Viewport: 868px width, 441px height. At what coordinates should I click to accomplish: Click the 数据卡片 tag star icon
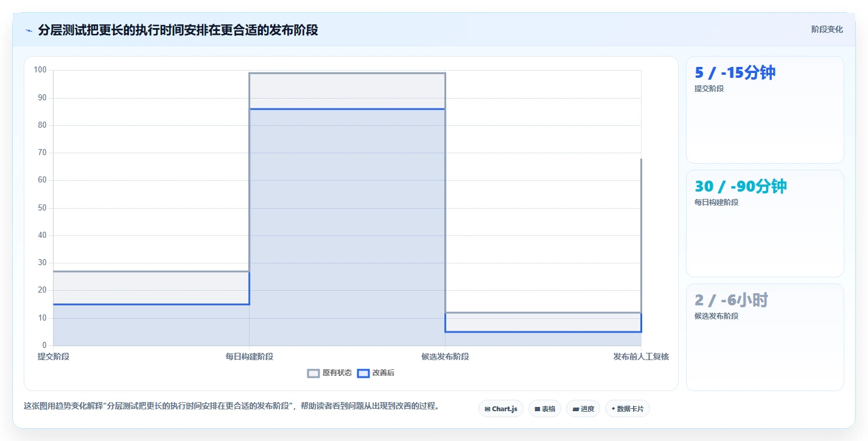click(x=613, y=409)
